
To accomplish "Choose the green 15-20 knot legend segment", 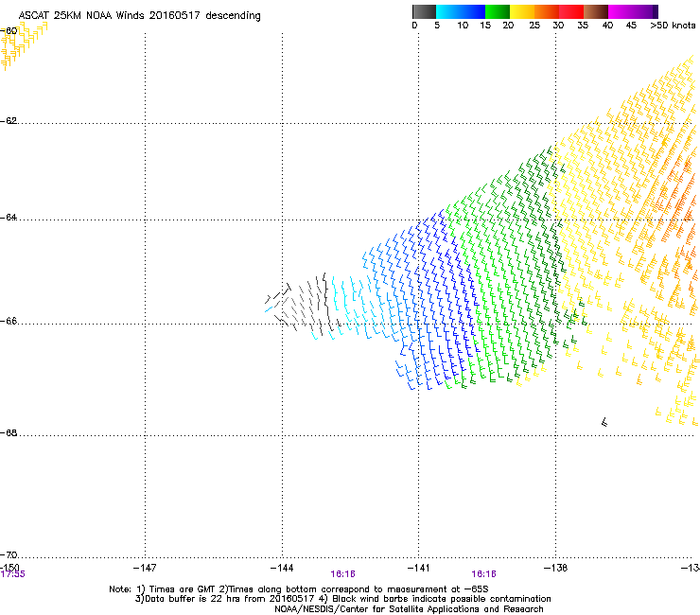I will click(498, 11).
